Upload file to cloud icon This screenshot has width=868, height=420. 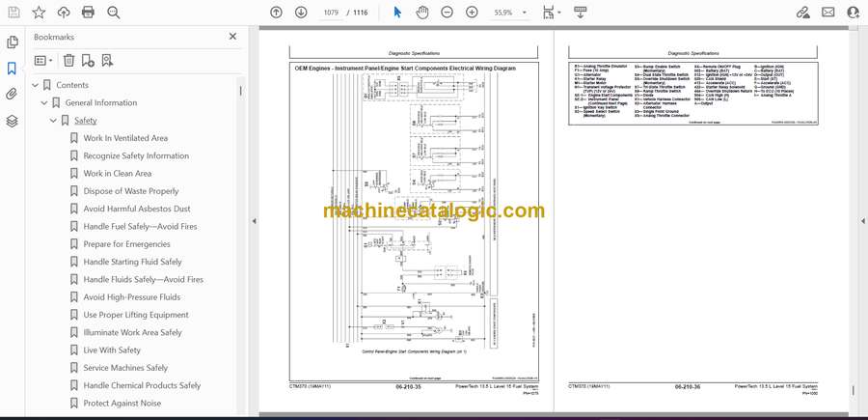(64, 13)
